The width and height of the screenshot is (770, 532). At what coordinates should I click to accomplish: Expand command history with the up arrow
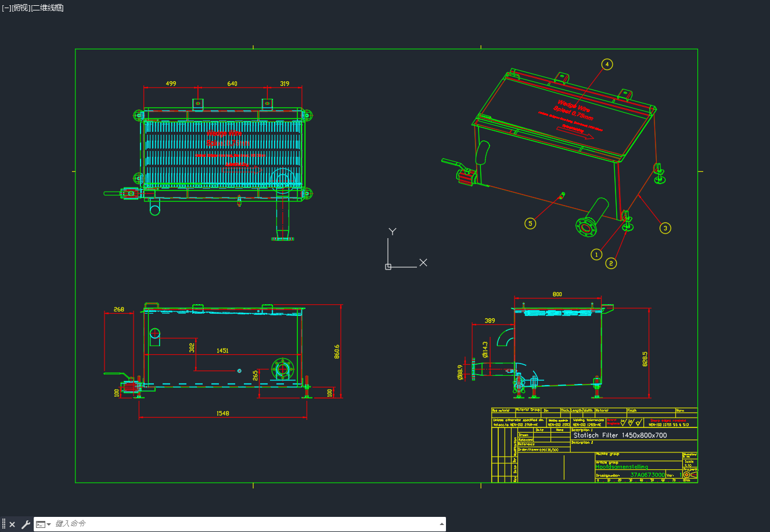pyautogui.click(x=441, y=524)
